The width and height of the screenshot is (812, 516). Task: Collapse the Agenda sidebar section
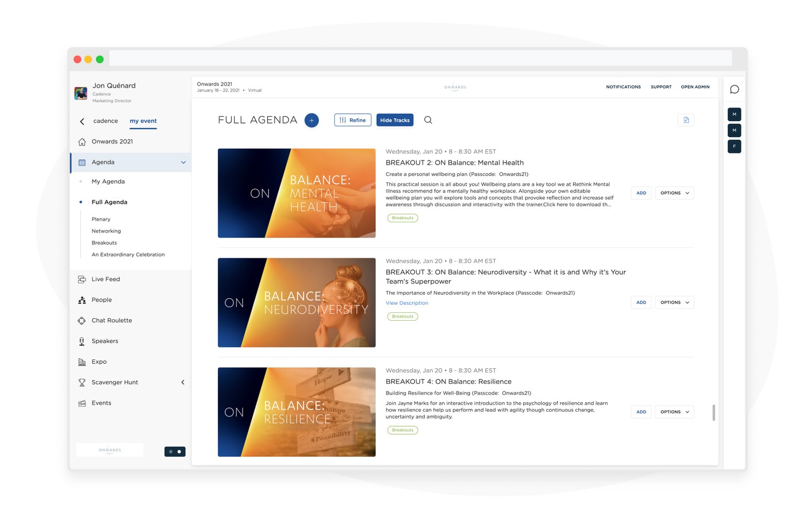click(183, 162)
